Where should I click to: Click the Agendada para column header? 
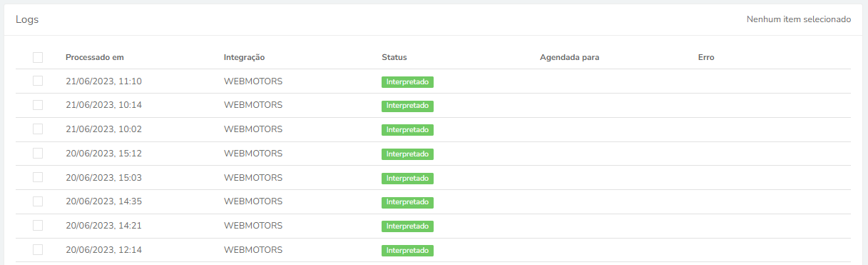569,57
